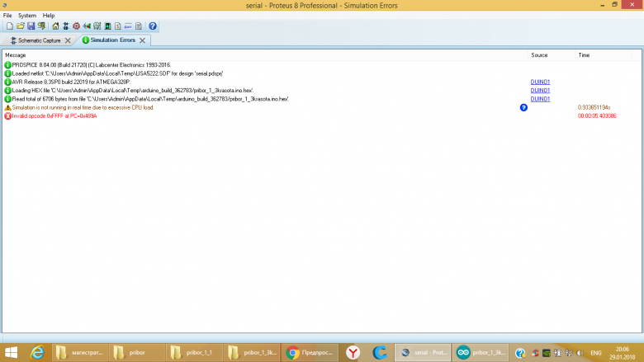
Task: Click the yellow warning icon on the CPU load row
Action: [x=7, y=107]
